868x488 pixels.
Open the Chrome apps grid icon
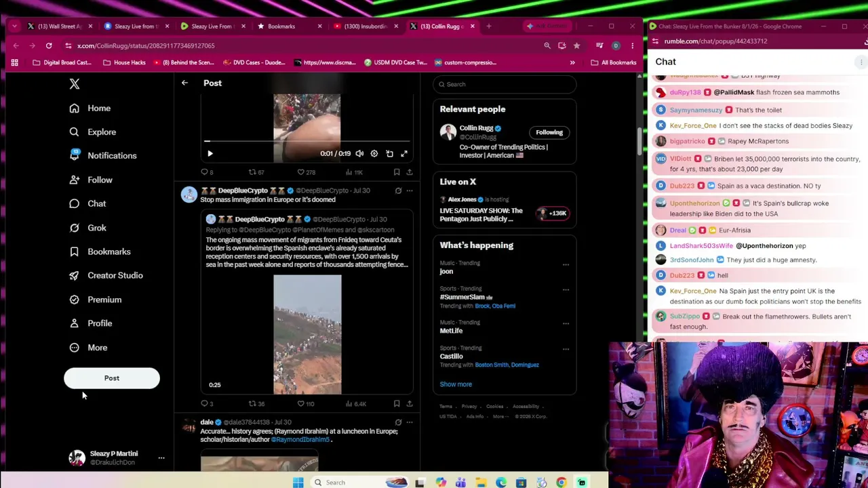tap(14, 62)
